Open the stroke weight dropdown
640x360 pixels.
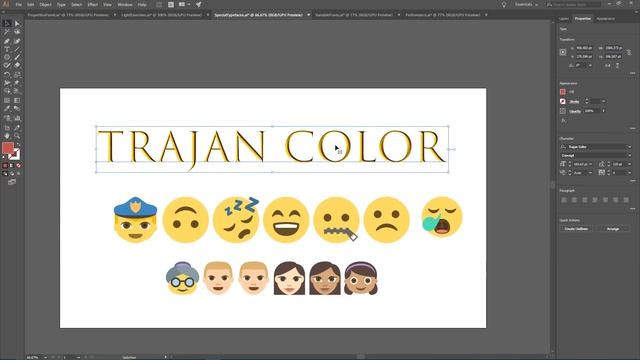603,101
